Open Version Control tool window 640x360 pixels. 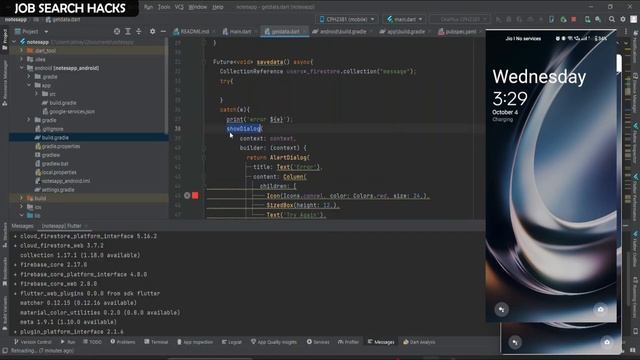[33, 342]
